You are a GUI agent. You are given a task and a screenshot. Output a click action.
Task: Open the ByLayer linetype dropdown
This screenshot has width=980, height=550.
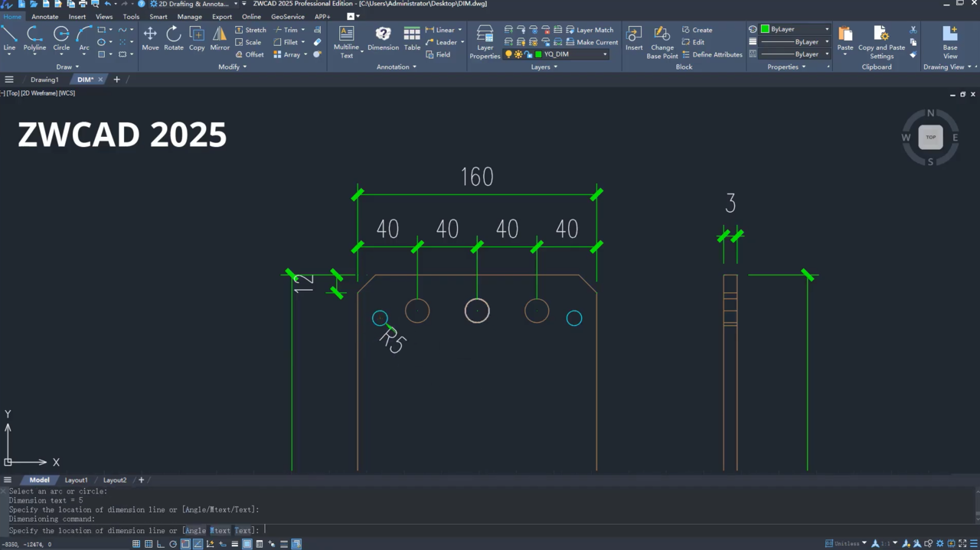(x=827, y=54)
